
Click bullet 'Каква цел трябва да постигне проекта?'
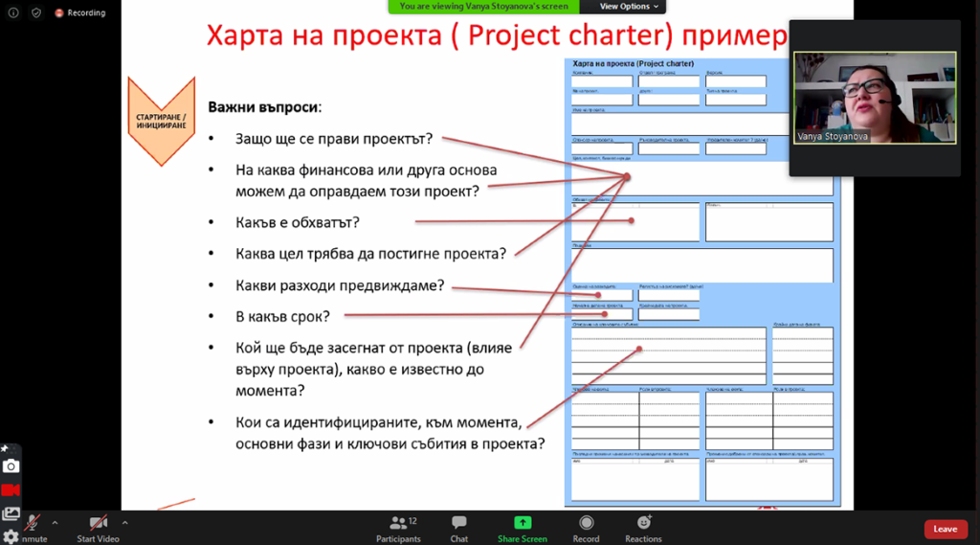(x=370, y=254)
